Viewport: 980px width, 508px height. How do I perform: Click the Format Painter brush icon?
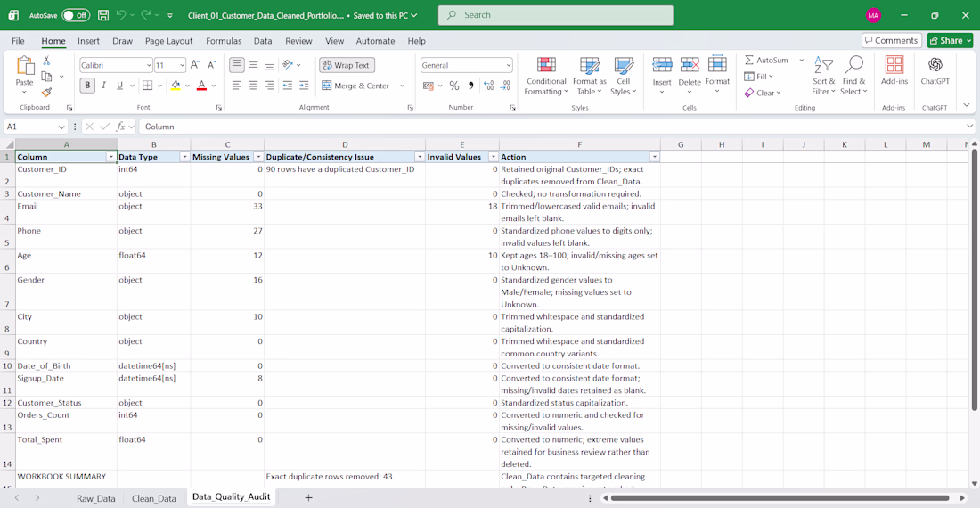[x=46, y=92]
